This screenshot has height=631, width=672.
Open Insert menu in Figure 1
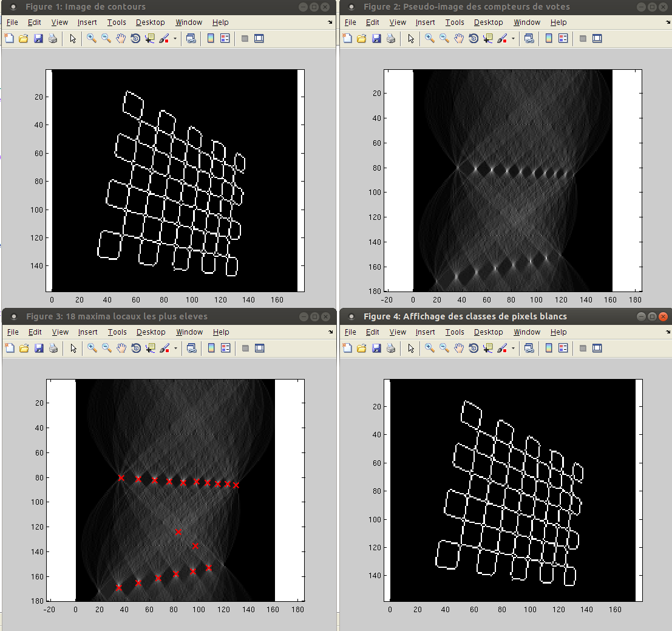(x=87, y=22)
